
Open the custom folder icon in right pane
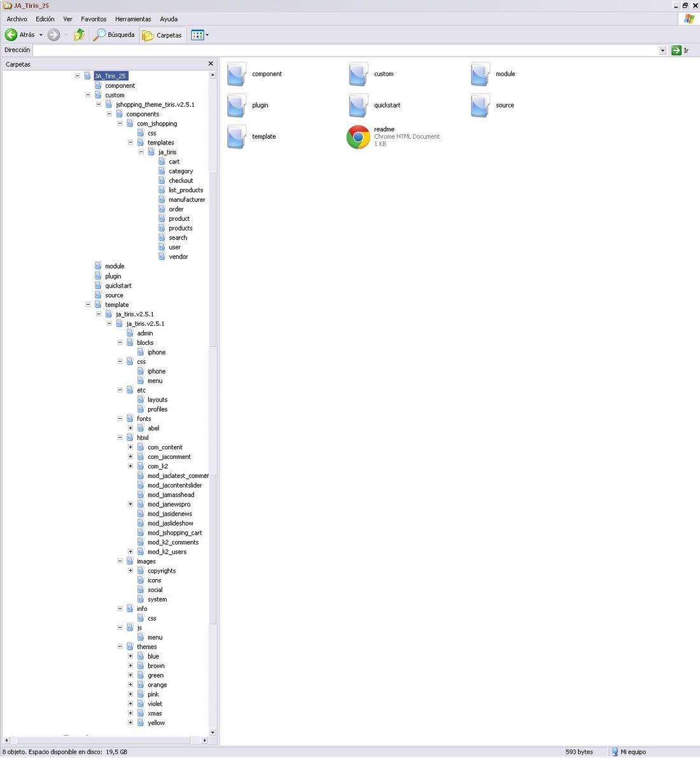[358, 74]
